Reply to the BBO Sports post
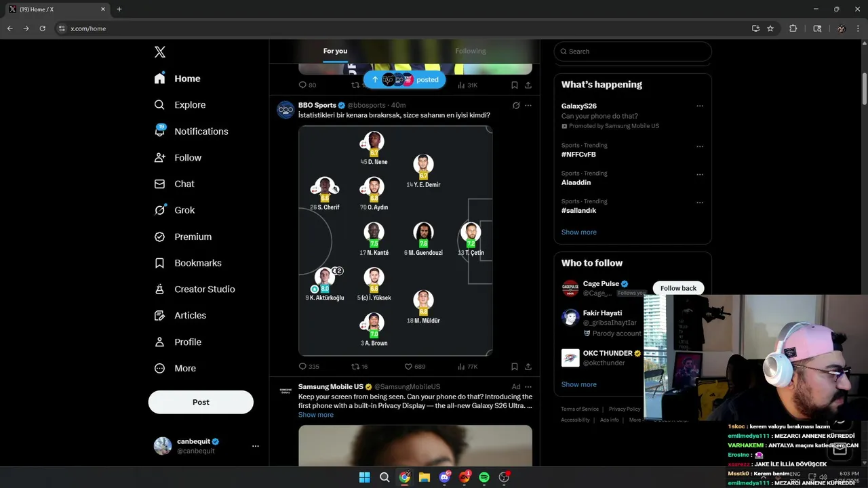Image resolution: width=868 pixels, height=488 pixels. point(309,367)
